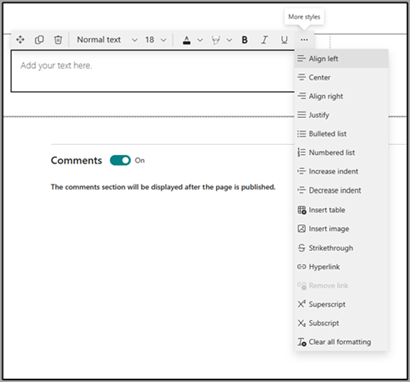Click the 'Comments' heading text
410x382 pixels.
click(76, 160)
